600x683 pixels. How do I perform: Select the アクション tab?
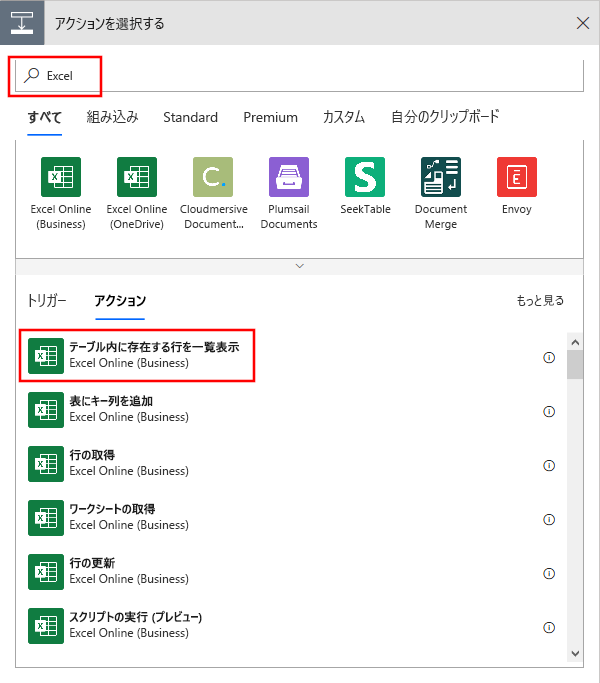120,301
